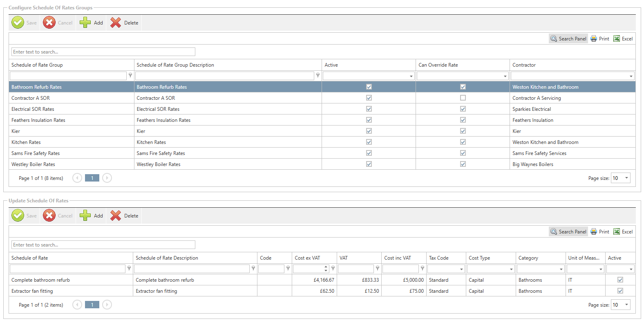644x323 pixels.
Task: Select page 1 in rate groups pager
Action: (92, 178)
